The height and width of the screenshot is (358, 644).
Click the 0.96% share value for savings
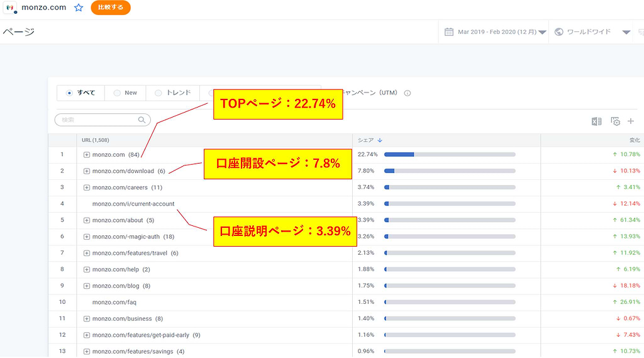point(366,352)
